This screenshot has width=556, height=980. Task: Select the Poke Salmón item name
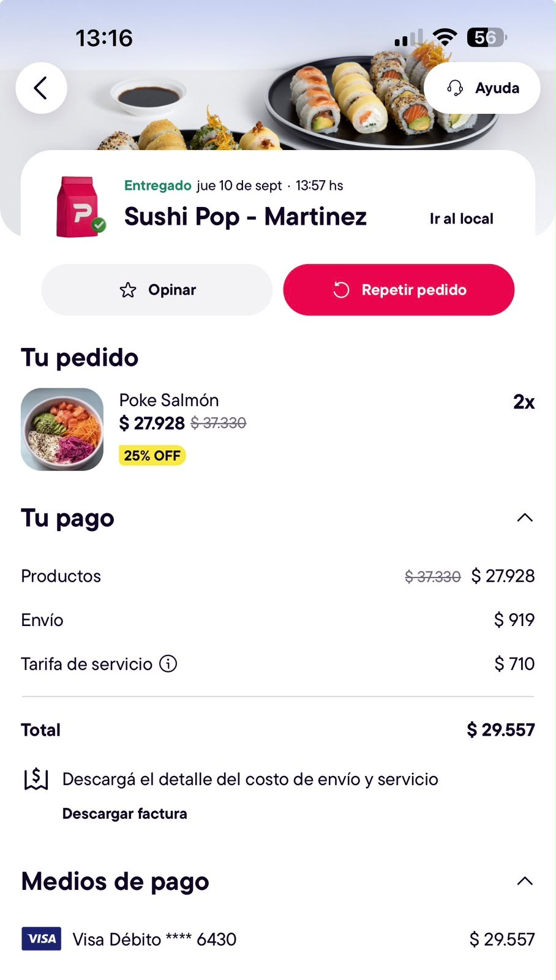pos(169,400)
